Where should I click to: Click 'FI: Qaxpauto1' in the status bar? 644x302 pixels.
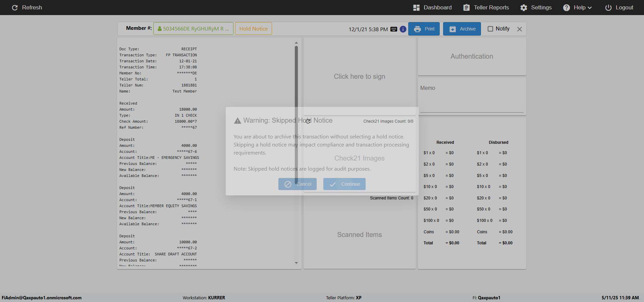pyautogui.click(x=486, y=298)
